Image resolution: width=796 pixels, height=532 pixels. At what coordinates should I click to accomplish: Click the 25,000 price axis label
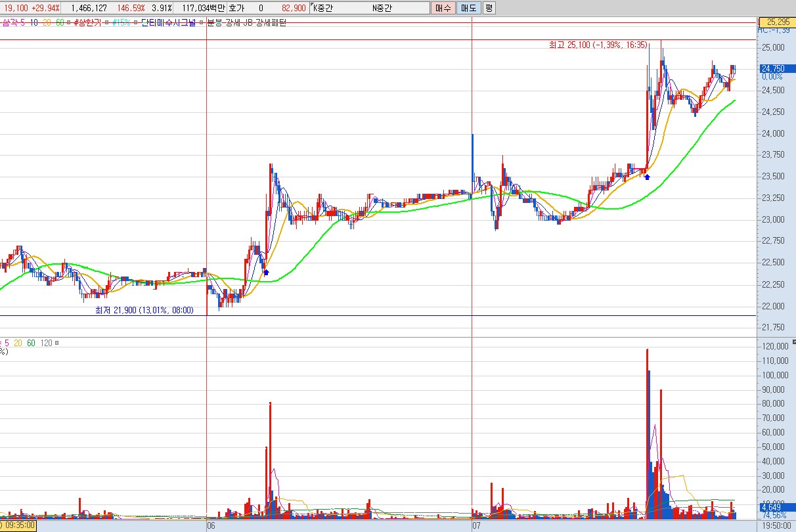click(x=772, y=48)
